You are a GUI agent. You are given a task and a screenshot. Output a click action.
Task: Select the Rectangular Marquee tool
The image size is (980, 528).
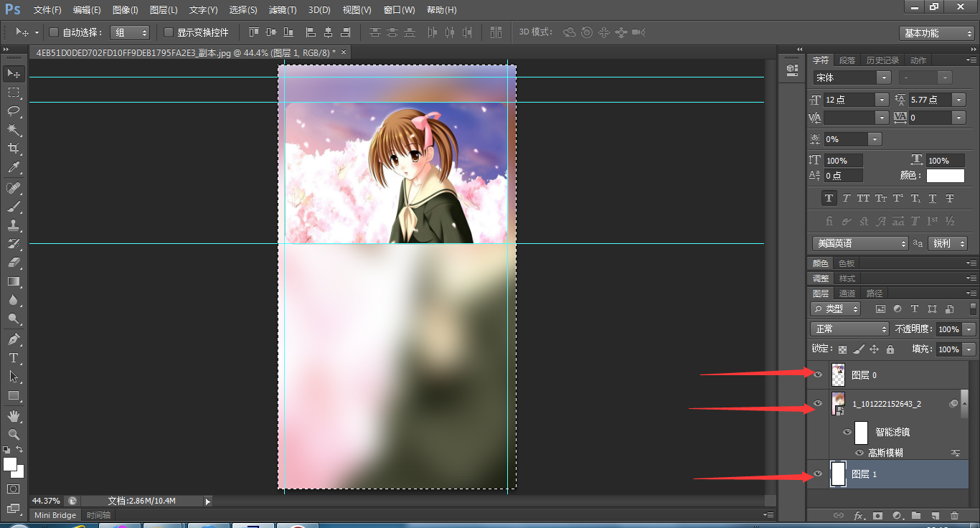(x=14, y=93)
